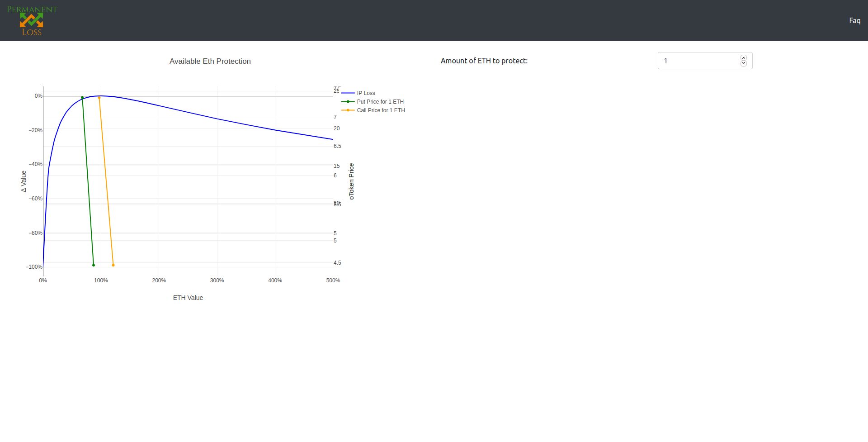This screenshot has width=868, height=442.
Task: Click the 'Amount of ETH to protect:' label
Action: tap(484, 61)
